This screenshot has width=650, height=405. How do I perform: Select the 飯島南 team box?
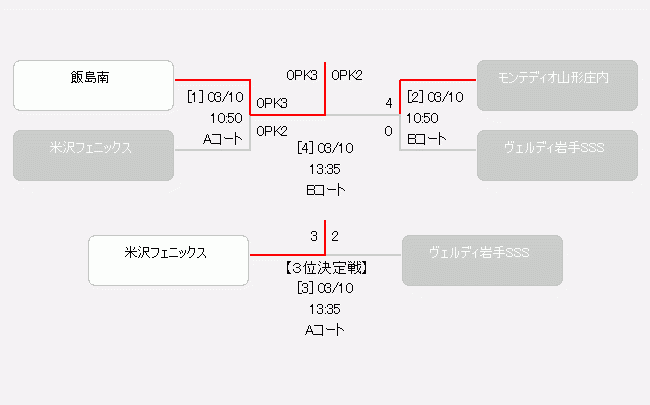pos(93,85)
